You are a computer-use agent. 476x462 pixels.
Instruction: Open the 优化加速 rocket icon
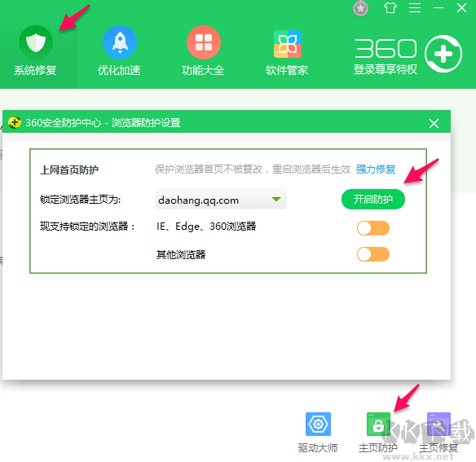(x=120, y=42)
